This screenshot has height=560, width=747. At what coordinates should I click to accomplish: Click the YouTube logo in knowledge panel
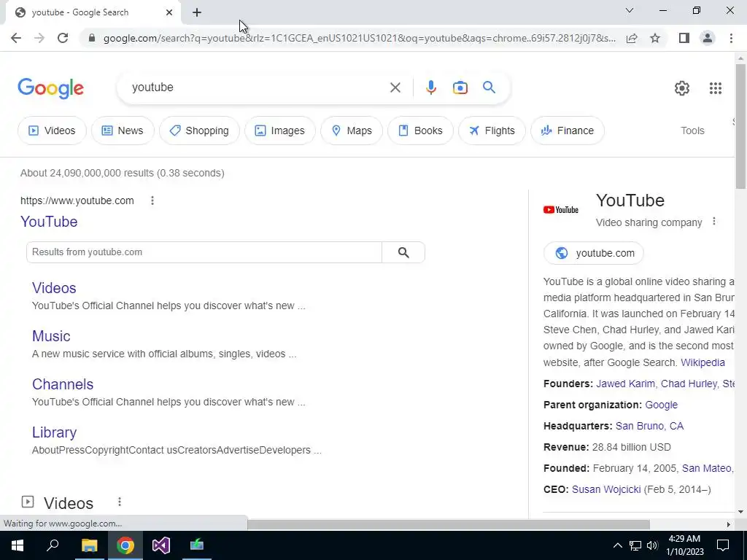(561, 210)
